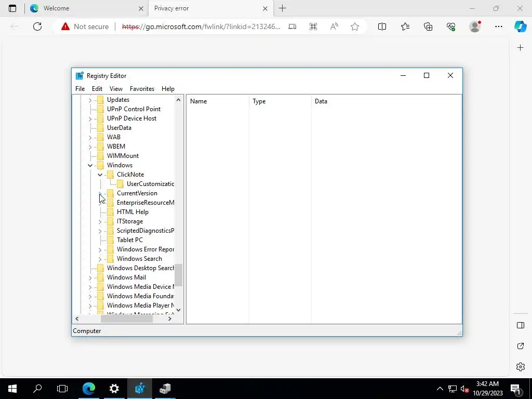The width and height of the screenshot is (532, 399).
Task: Click the Edge address bar URL
Action: tap(201, 26)
